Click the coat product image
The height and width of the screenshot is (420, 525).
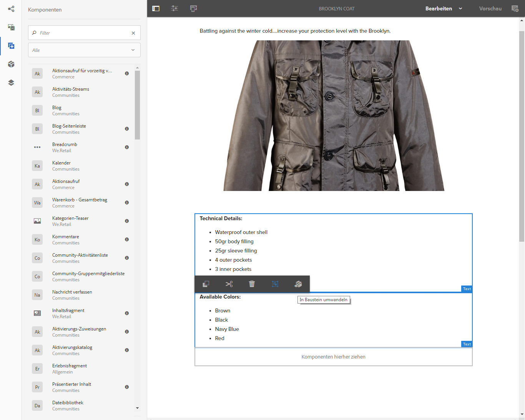[334, 115]
